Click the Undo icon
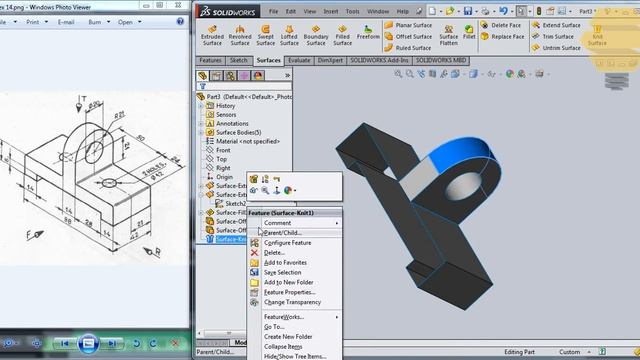The image size is (640, 360). [x=503, y=11]
